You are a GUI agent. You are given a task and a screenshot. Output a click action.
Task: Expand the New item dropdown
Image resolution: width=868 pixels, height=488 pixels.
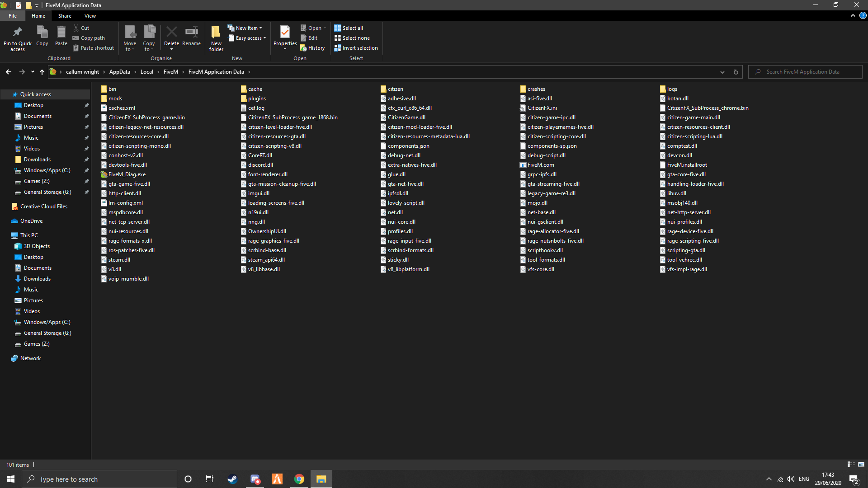(261, 28)
